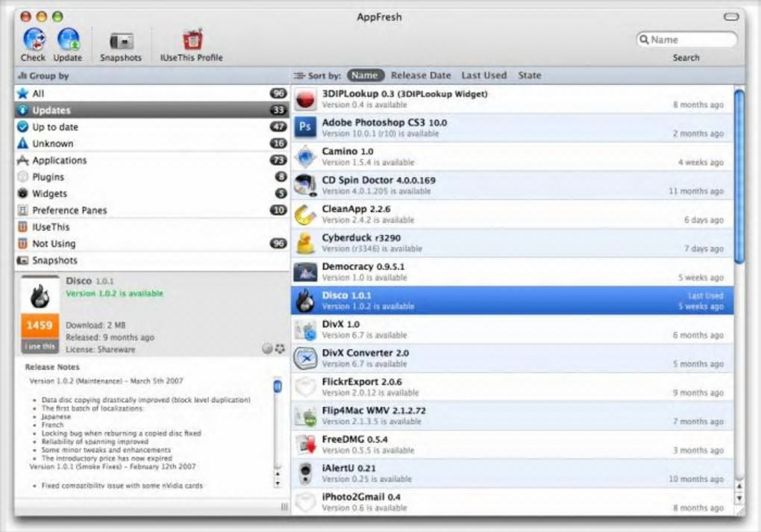Click the Group by header
The height and width of the screenshot is (532, 761).
(152, 75)
